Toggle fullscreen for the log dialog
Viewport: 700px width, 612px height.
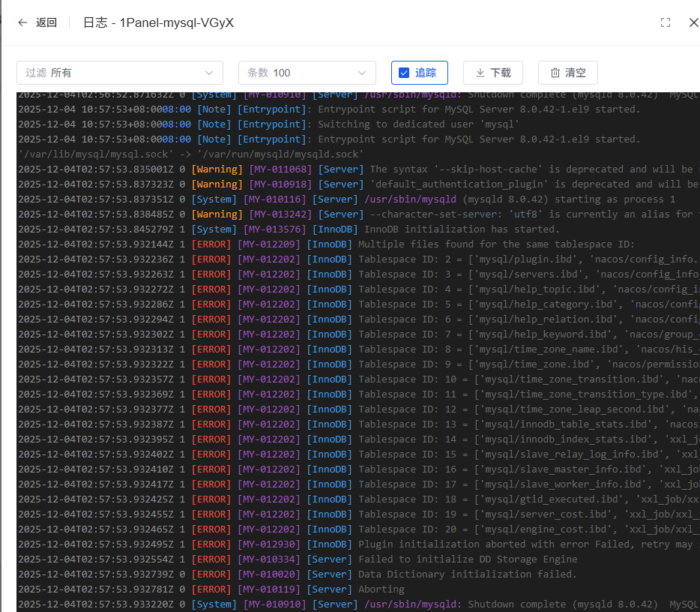click(x=665, y=22)
